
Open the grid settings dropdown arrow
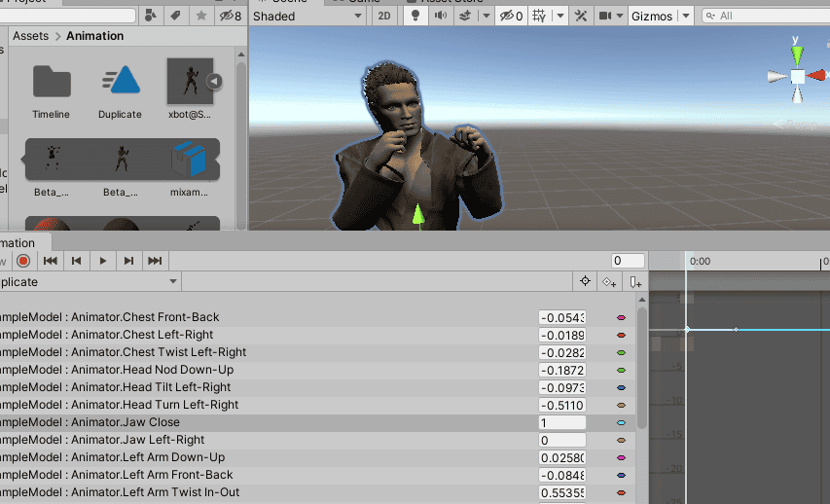(560, 16)
